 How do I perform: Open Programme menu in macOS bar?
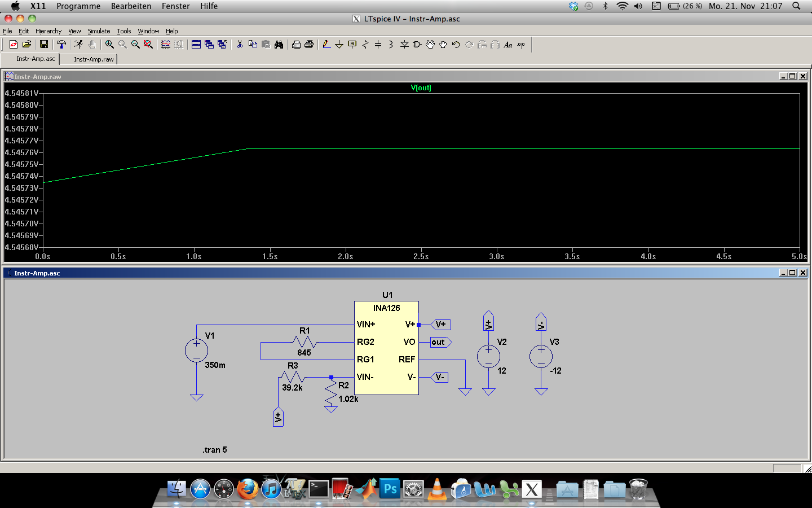[x=78, y=6]
